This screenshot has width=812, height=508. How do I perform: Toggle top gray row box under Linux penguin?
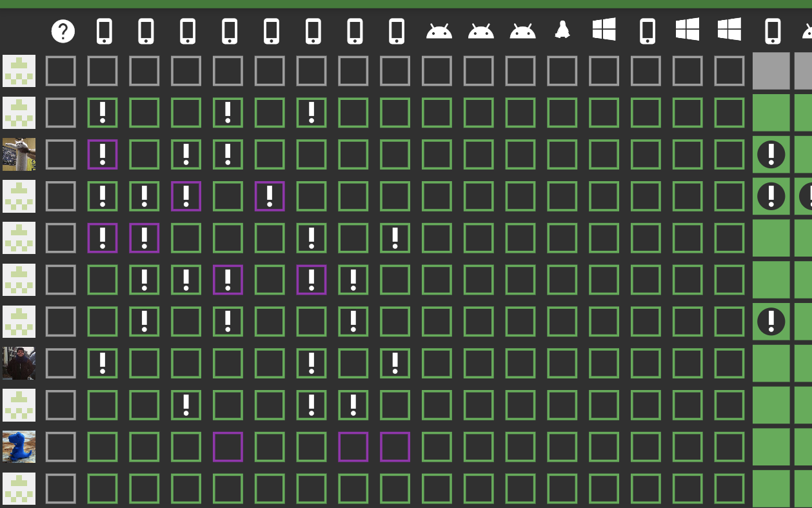[x=562, y=71]
